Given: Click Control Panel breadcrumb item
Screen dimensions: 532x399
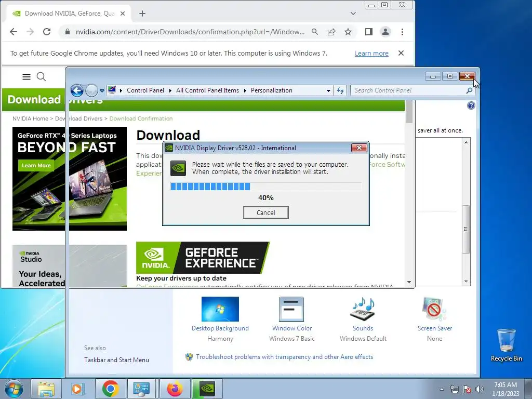Looking at the screenshot, I should point(145,90).
